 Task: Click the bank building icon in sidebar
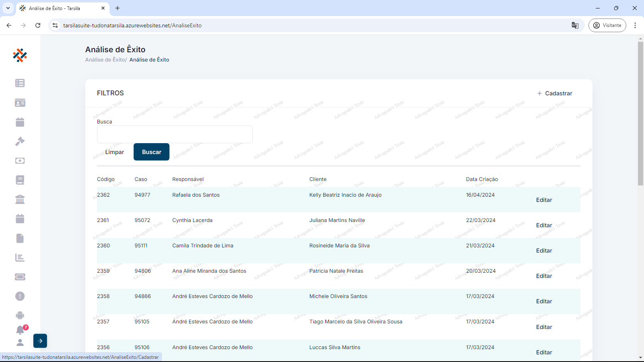pos(20,200)
